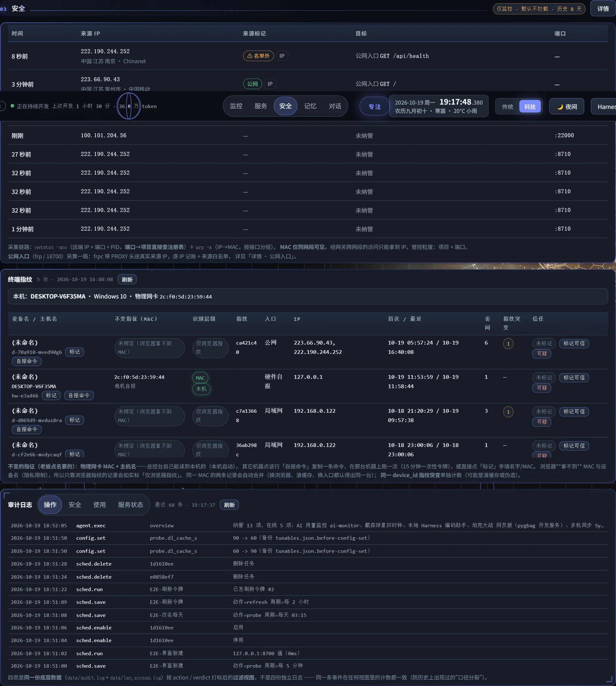
Task: Toggle the 夜间 night mode button
Action: point(567,107)
